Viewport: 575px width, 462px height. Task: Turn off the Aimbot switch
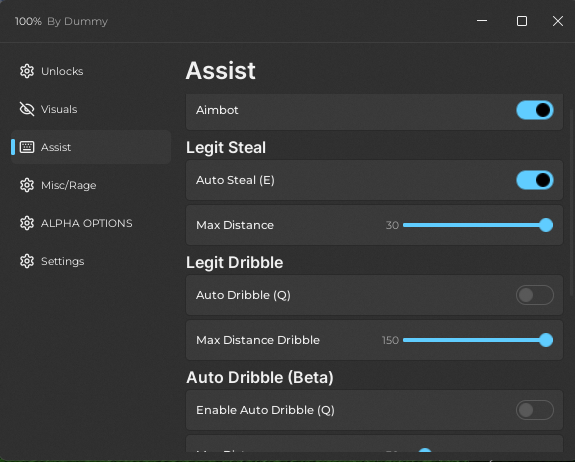tap(535, 110)
